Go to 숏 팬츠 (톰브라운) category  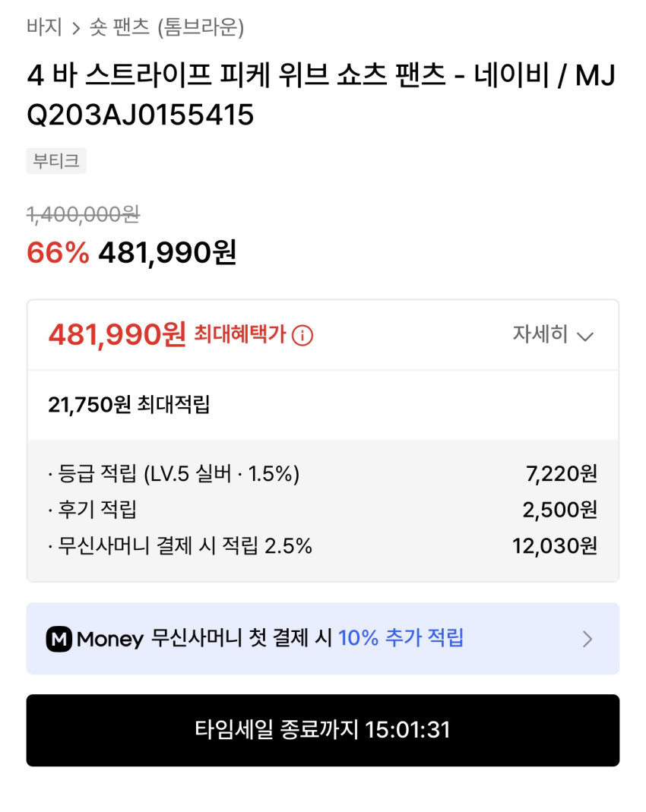pyautogui.click(x=168, y=28)
